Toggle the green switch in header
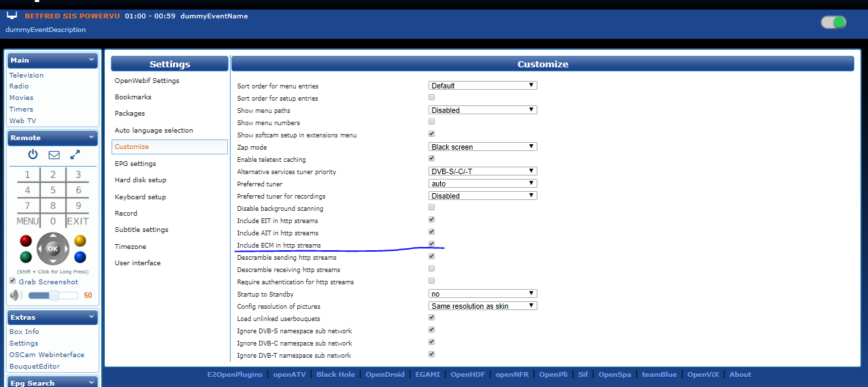The image size is (868, 387). click(x=833, y=22)
